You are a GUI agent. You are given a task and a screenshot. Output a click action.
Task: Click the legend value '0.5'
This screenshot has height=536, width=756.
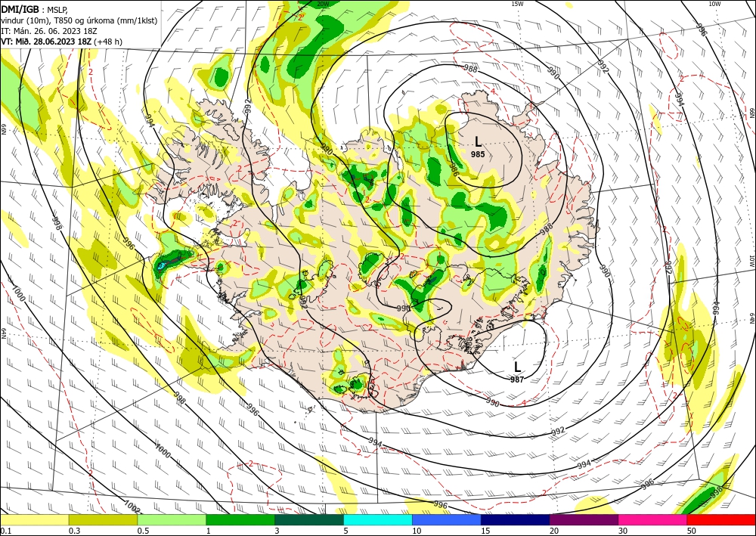143,531
